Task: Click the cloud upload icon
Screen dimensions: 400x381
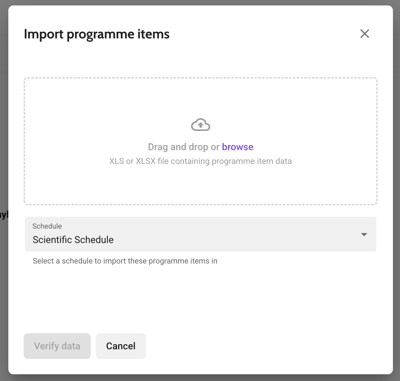Action: 200,125
